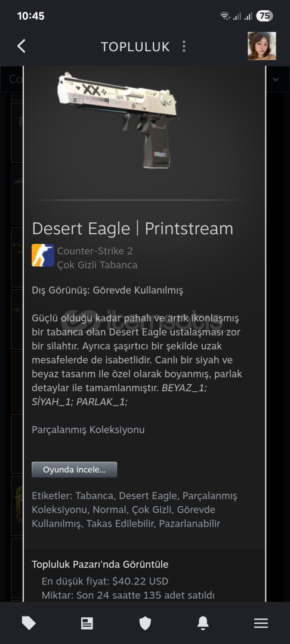Open the three-dot menu beside TOPLULUK

pyautogui.click(x=184, y=47)
